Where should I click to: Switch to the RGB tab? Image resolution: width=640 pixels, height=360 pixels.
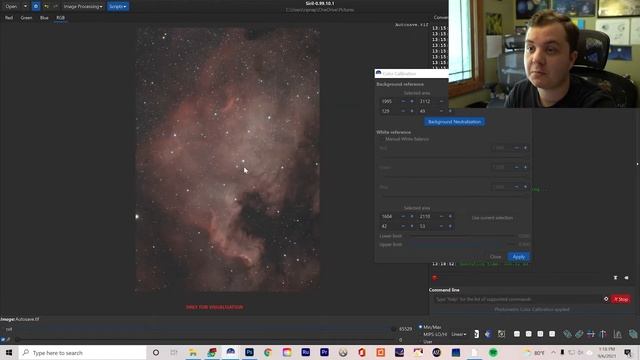[x=60, y=18]
